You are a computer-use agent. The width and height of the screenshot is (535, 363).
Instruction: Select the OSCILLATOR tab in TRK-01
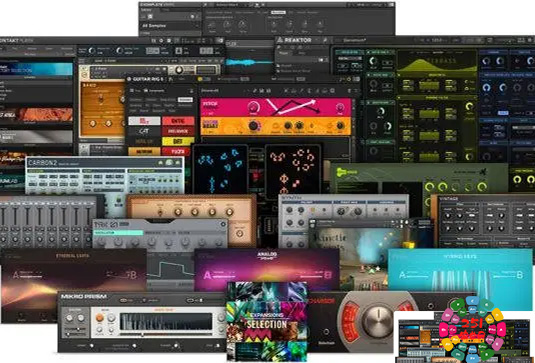pyautogui.click(x=118, y=233)
